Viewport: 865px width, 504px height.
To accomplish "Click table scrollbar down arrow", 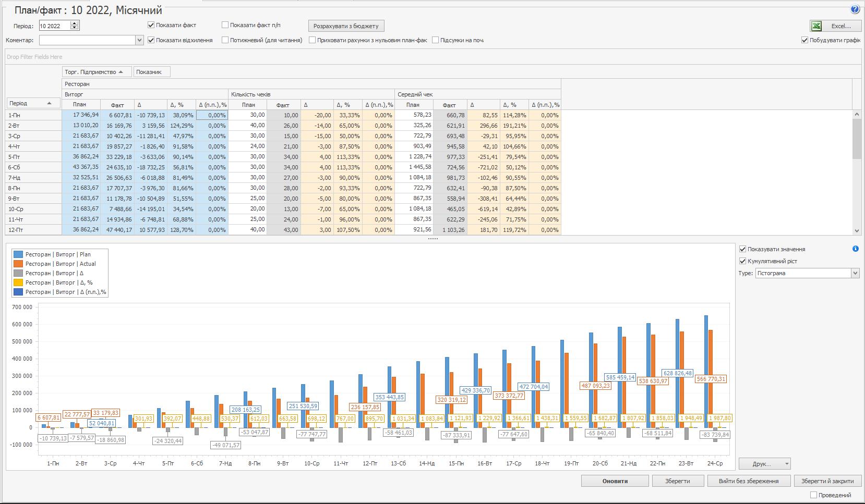I will tap(857, 230).
